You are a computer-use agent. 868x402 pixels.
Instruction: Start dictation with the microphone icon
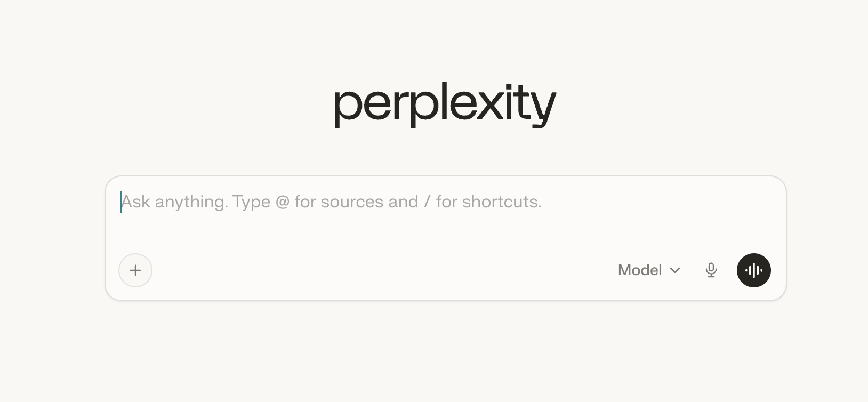[711, 270]
